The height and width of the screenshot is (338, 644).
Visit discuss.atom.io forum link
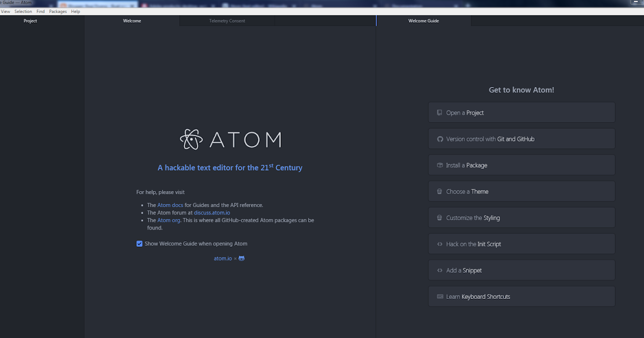pos(212,212)
